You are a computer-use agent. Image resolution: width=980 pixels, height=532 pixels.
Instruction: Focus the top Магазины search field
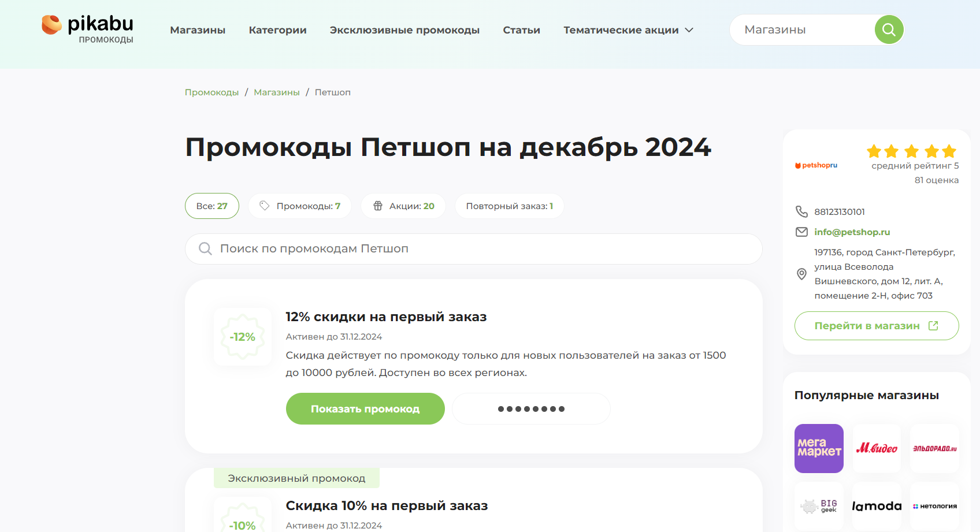coord(803,29)
